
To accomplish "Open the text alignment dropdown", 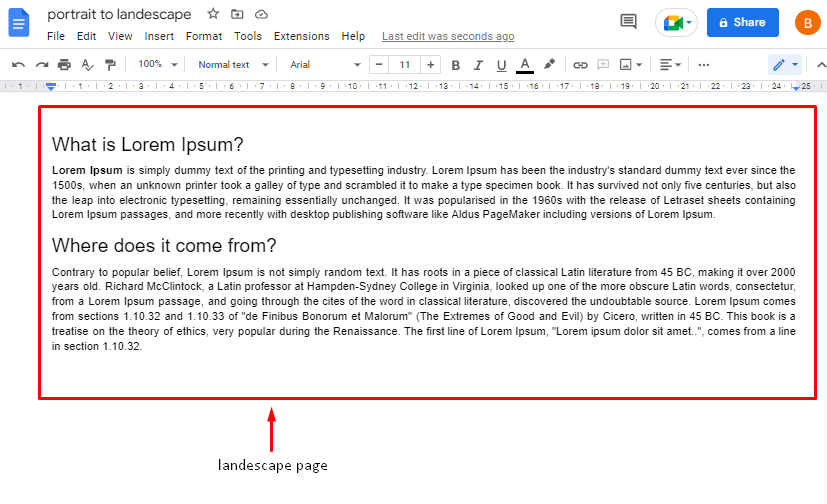I will click(670, 65).
